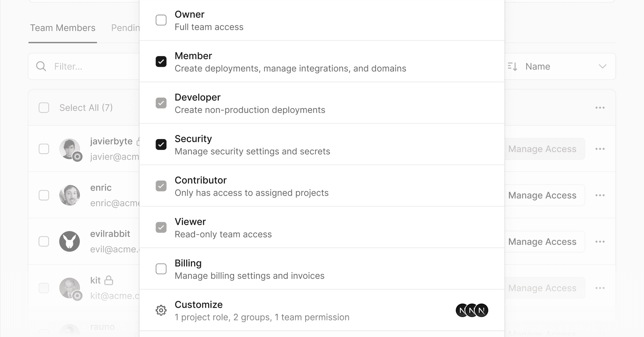Click the overlapping N avatars in Customize
Image resolution: width=644 pixels, height=337 pixels.
coord(472,310)
